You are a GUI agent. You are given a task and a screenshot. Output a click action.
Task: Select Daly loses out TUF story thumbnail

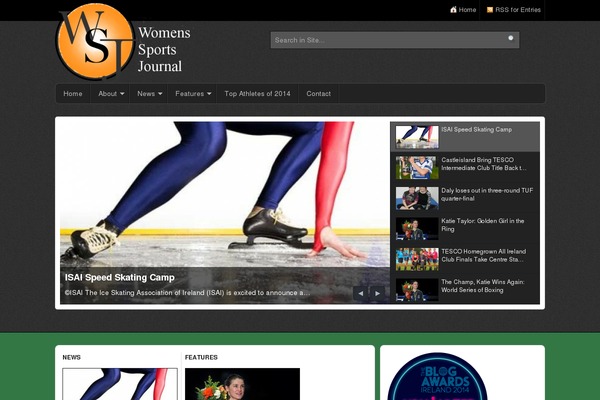point(417,198)
